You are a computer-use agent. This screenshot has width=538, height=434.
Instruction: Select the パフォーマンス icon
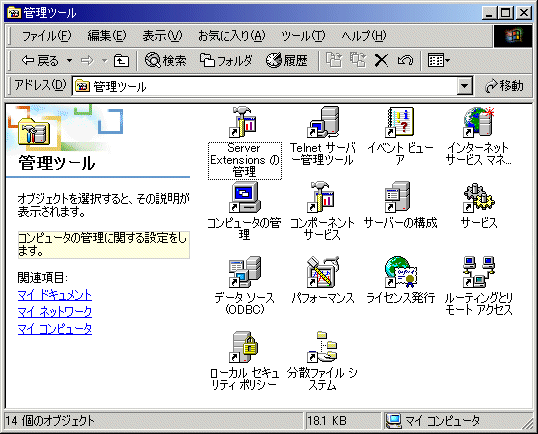point(323,272)
